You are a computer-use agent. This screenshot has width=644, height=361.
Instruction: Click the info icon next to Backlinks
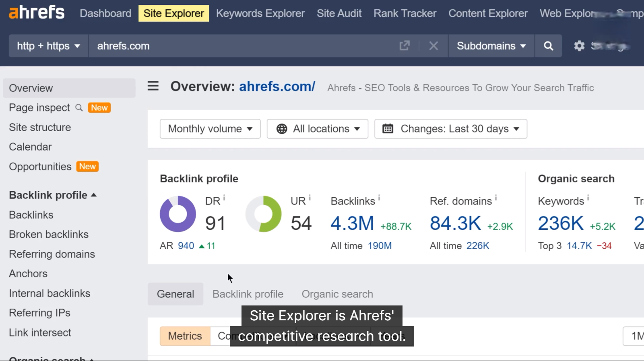pos(379,198)
